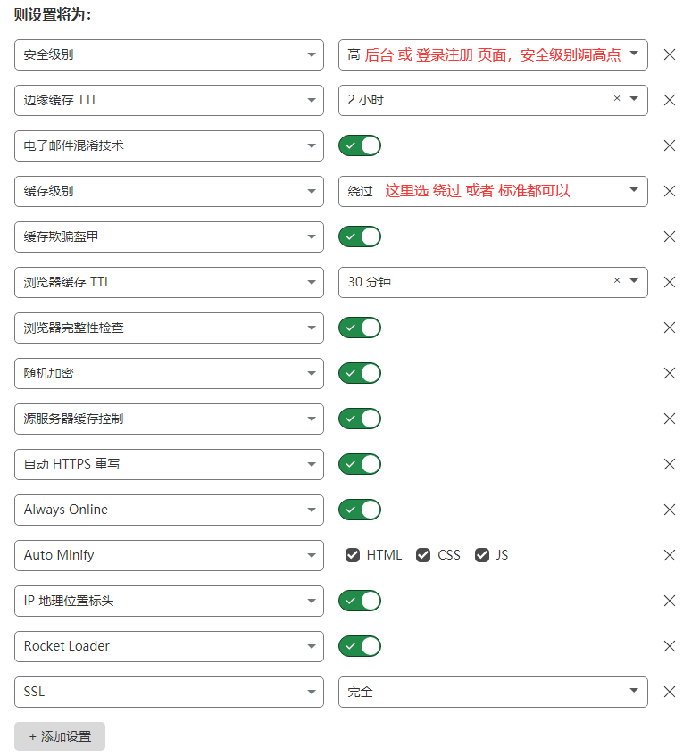Remove the 边缘缓存 TTL setting row
This screenshot has width=700, height=755.
[669, 100]
